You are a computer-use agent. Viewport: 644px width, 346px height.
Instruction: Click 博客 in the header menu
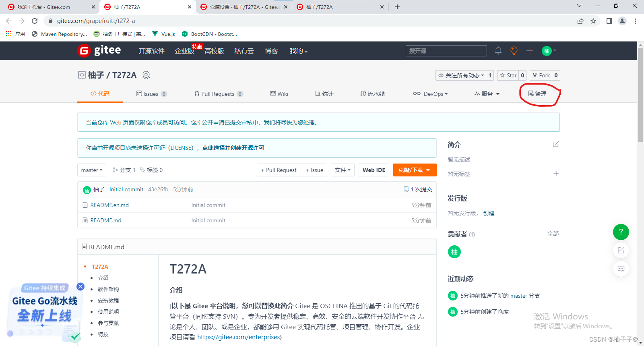tap(271, 51)
